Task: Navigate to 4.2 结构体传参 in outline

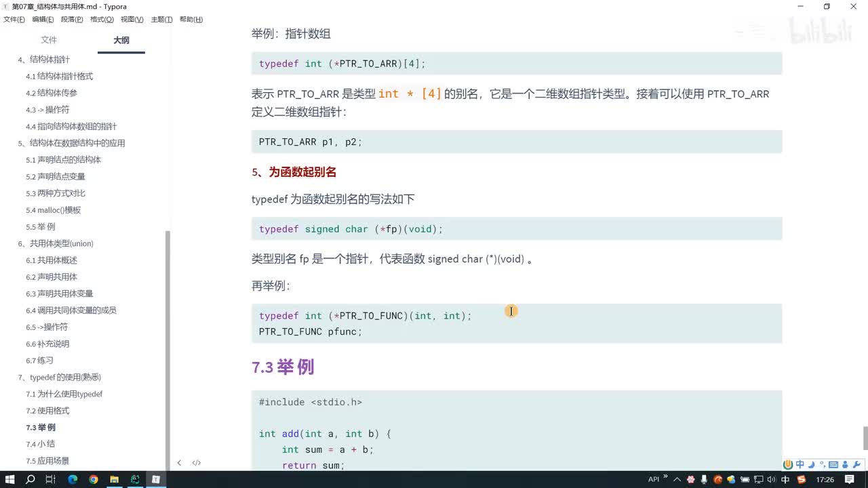Action: pos(52,93)
